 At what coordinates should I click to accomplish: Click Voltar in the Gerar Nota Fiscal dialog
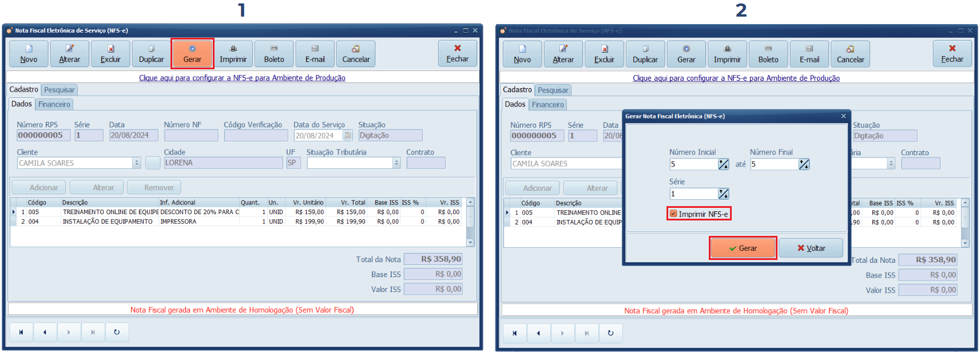point(811,248)
